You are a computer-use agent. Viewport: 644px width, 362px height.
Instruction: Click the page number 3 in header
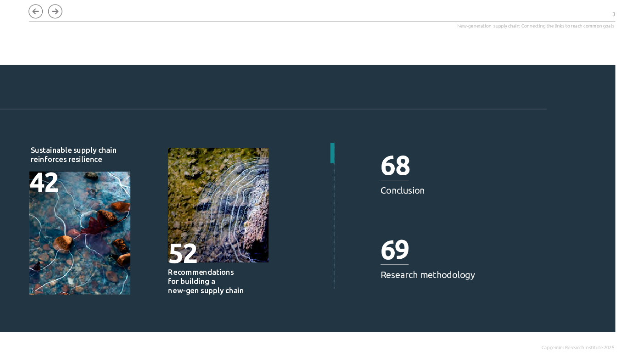(614, 15)
